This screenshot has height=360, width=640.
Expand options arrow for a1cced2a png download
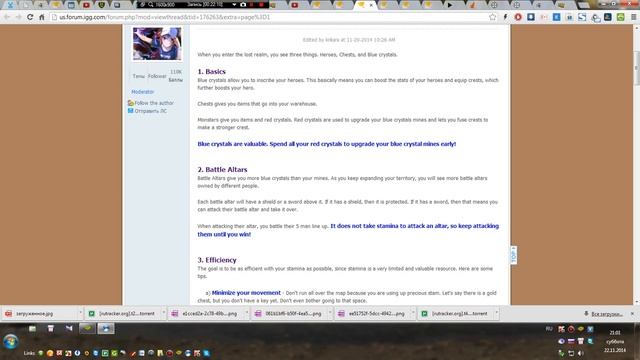tap(247, 313)
